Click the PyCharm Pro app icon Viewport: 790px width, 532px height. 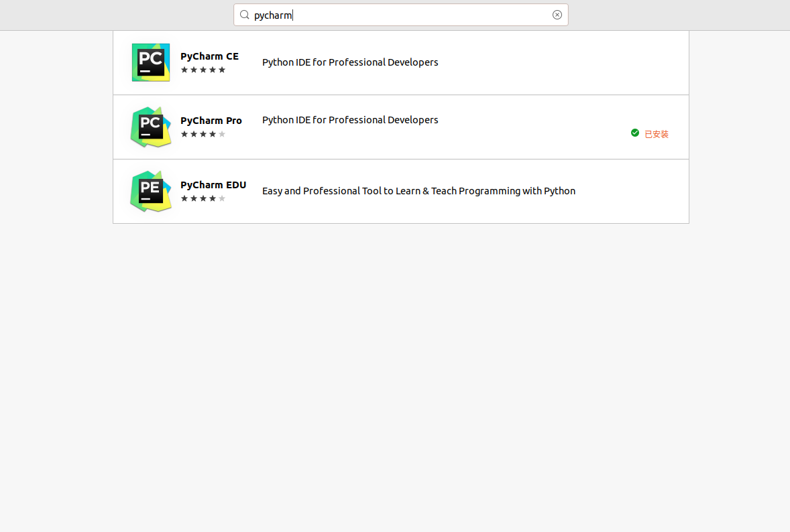click(151, 127)
